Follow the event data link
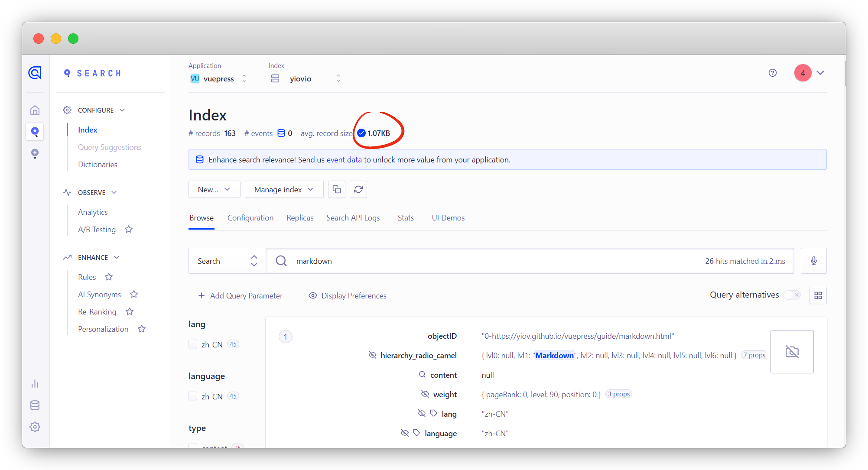This screenshot has width=868, height=470. click(x=344, y=159)
